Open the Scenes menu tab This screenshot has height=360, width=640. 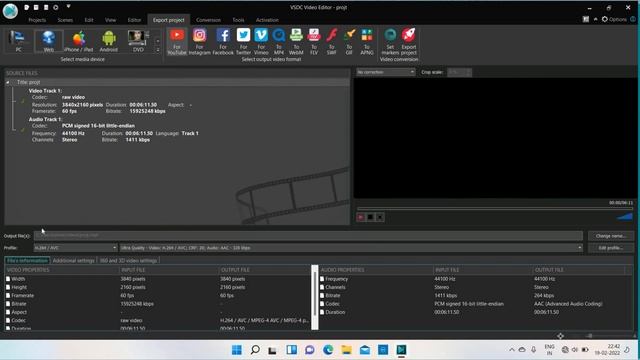65,20
